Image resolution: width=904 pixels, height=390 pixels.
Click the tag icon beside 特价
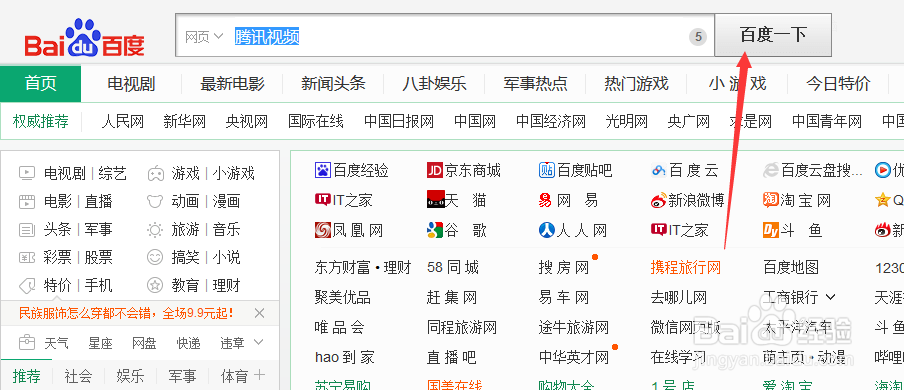(x=27, y=286)
